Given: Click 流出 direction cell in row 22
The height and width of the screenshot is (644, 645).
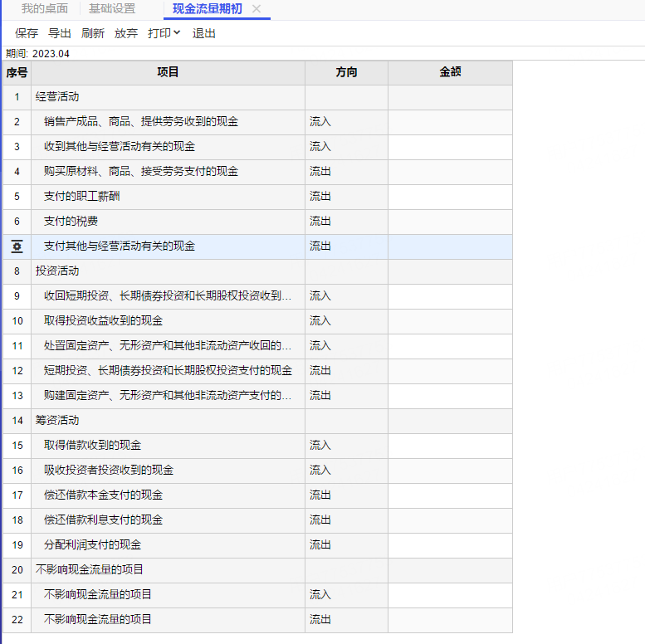Looking at the screenshot, I should (x=346, y=620).
